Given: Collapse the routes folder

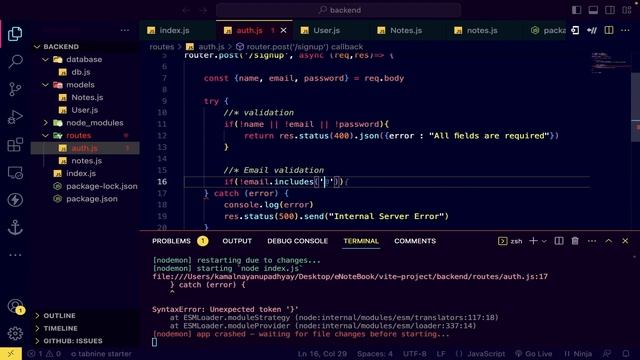Looking at the screenshot, I should pyautogui.click(x=45, y=135).
